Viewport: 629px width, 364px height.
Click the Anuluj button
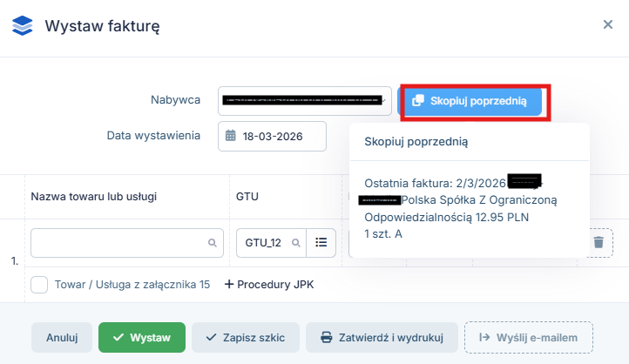(62, 337)
